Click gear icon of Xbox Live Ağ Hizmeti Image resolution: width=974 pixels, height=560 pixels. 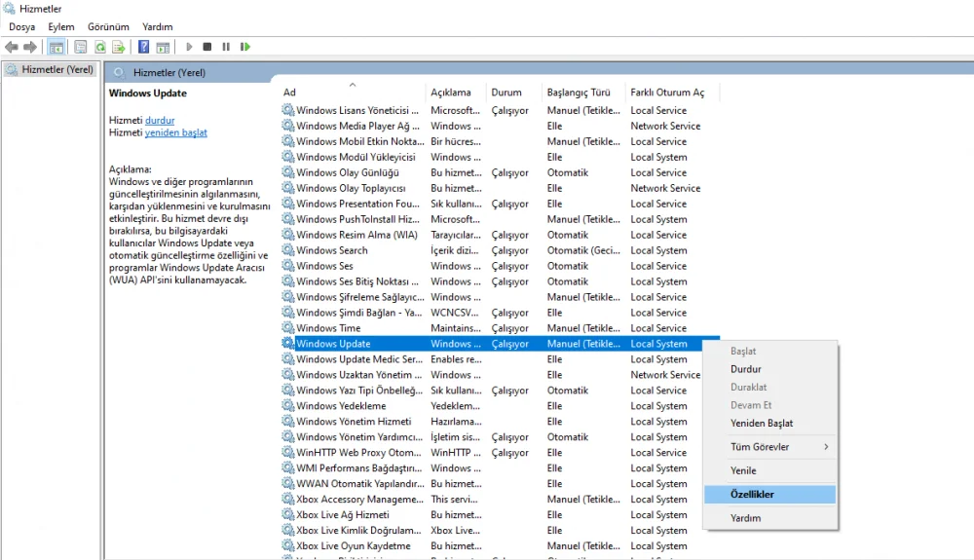(x=287, y=514)
